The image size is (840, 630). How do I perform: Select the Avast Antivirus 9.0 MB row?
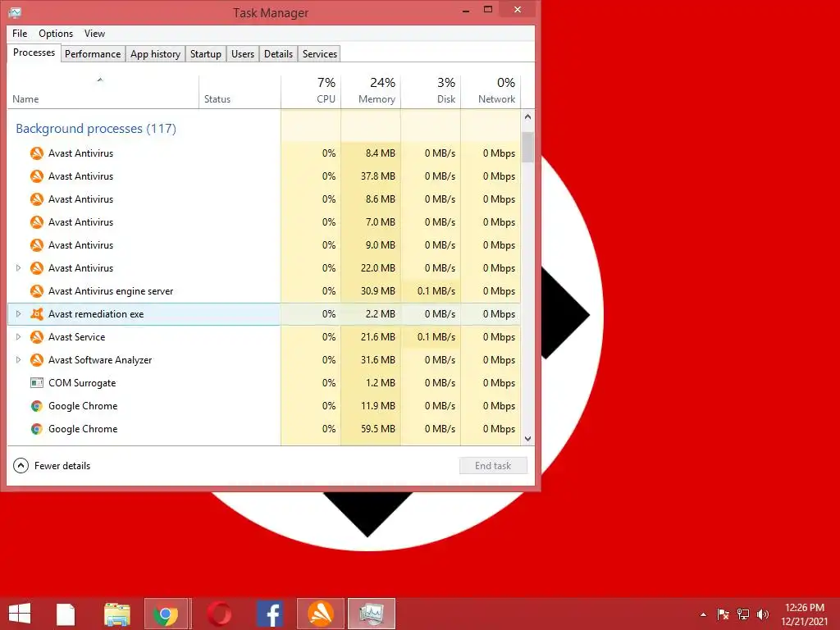[x=264, y=244]
